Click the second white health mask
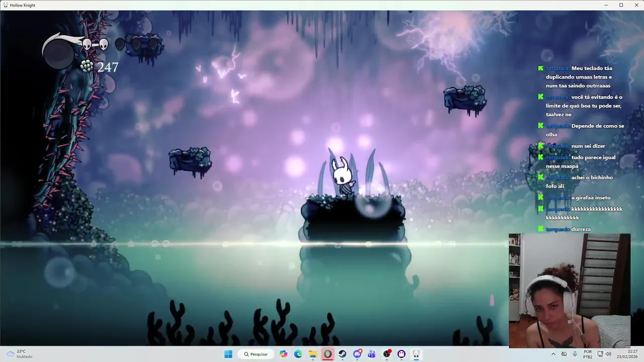644x362 pixels. (103, 44)
